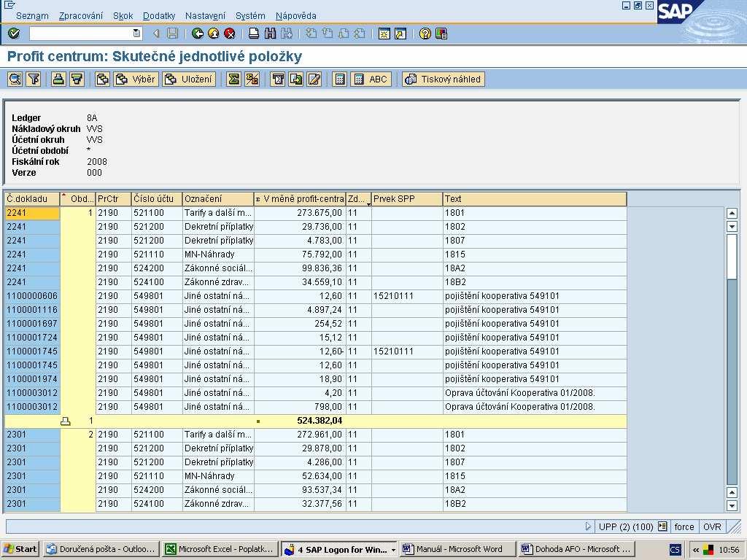
Task: Expand the status bar triangle arrow
Action: (x=588, y=526)
